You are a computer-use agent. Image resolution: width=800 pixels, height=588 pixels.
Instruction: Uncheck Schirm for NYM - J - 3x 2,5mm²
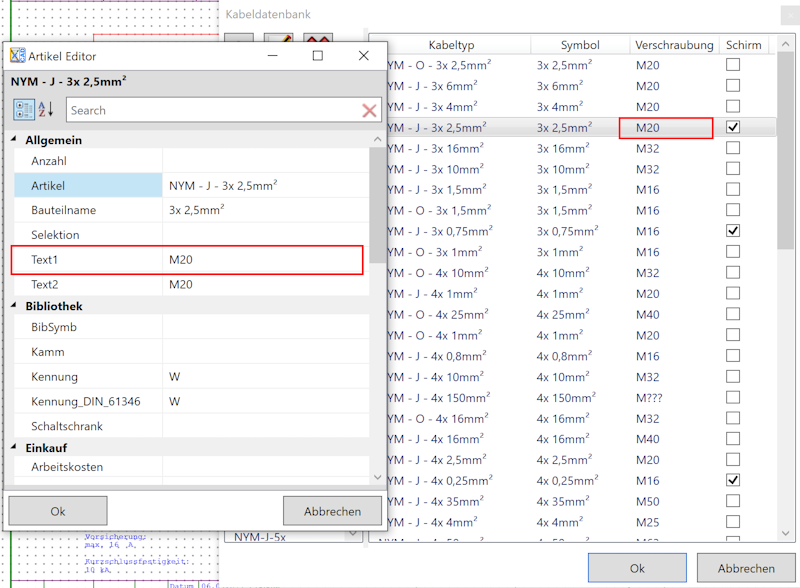[x=733, y=127]
